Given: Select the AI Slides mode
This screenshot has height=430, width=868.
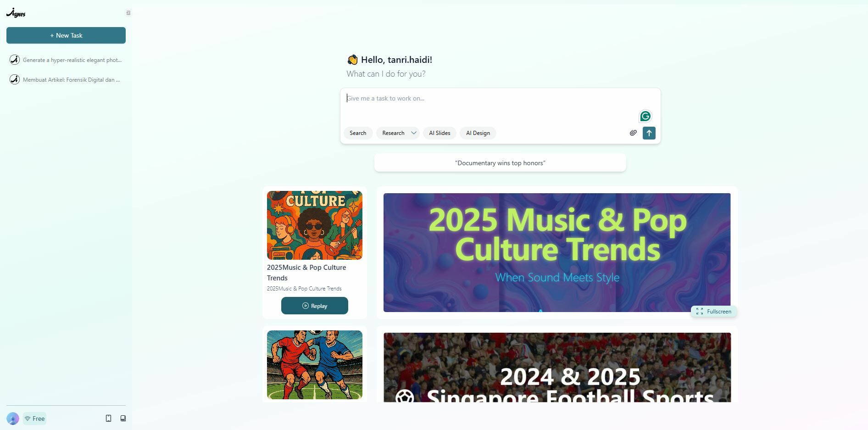Looking at the screenshot, I should coord(440,133).
